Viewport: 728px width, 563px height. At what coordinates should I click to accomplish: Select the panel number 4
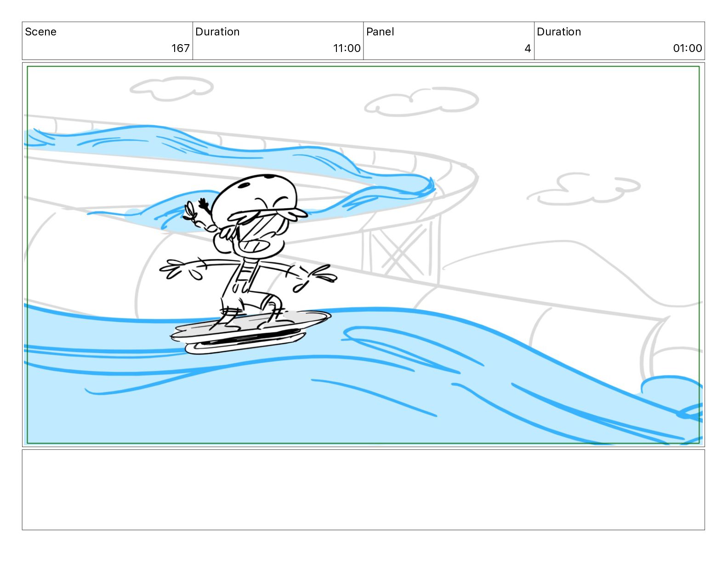(x=528, y=48)
